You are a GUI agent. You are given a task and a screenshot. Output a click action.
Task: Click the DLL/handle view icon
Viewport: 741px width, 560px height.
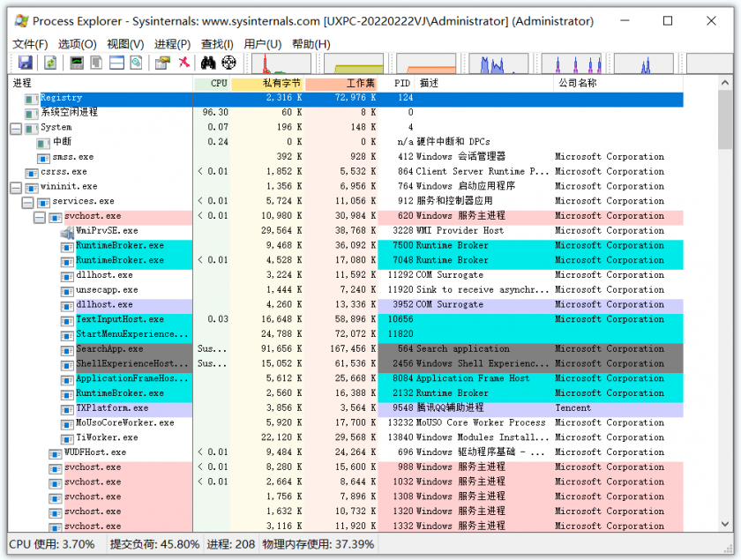[136, 63]
